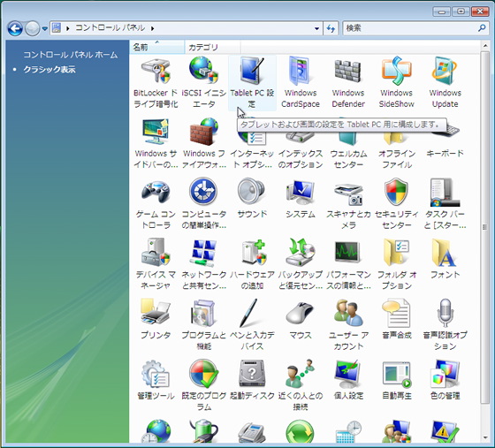The width and height of the screenshot is (495, 448).
Task: Go to コントロール パネル ホーム
Action: [71, 55]
